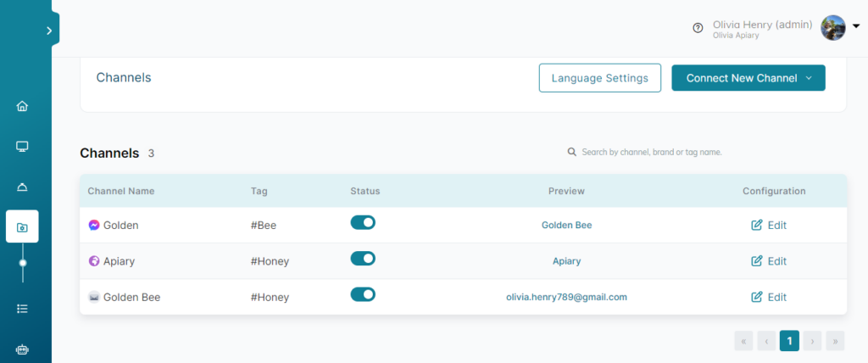
Task: Click the help question mark icon
Action: tap(698, 28)
